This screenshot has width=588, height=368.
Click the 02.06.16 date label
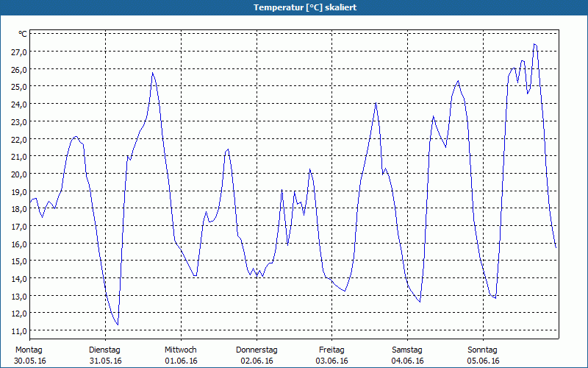[257, 361]
